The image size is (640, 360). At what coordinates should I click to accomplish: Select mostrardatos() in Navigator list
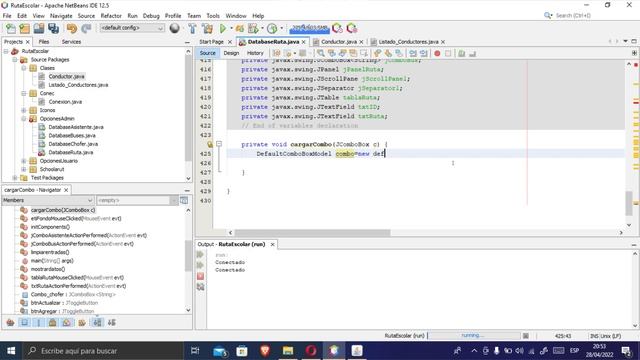pyautogui.click(x=48, y=269)
